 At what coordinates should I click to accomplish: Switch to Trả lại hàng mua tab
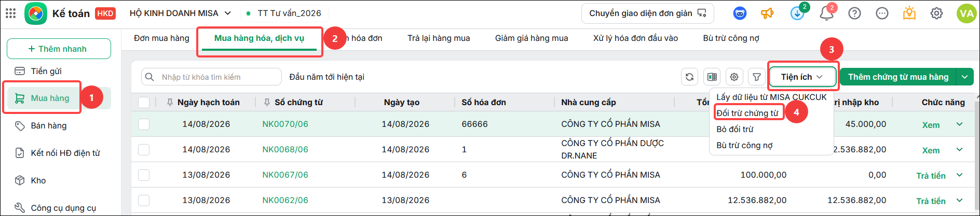[439, 38]
